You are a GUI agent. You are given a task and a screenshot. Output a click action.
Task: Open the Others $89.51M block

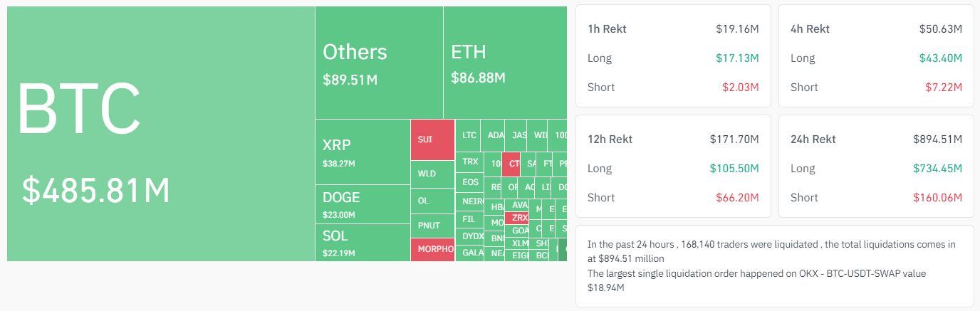click(379, 63)
